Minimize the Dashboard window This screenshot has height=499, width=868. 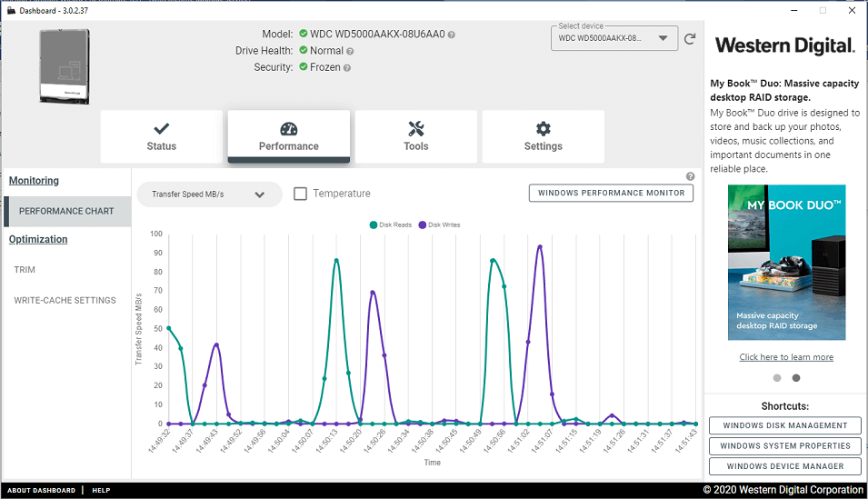(794, 10)
